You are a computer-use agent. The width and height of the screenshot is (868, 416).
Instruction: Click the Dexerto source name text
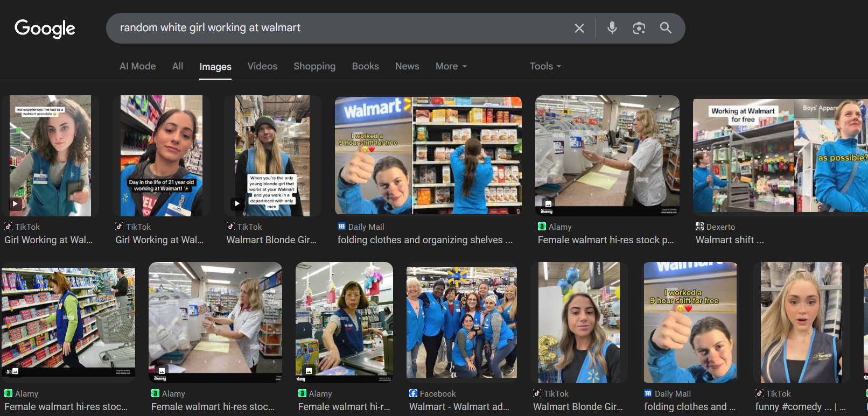tap(720, 227)
